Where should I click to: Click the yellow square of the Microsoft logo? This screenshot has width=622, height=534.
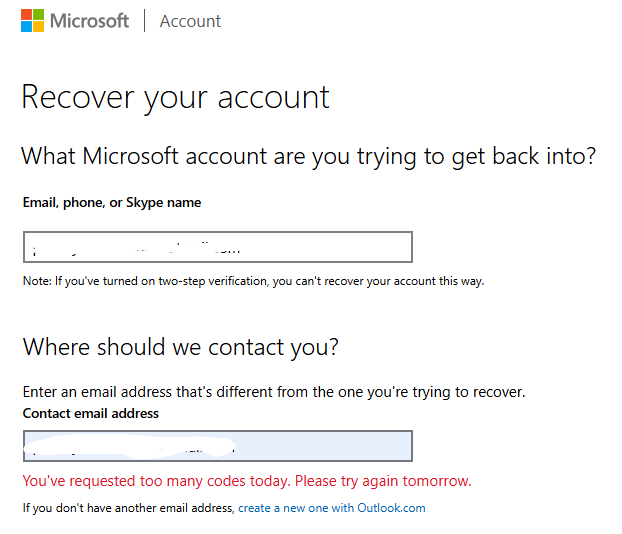point(38,26)
